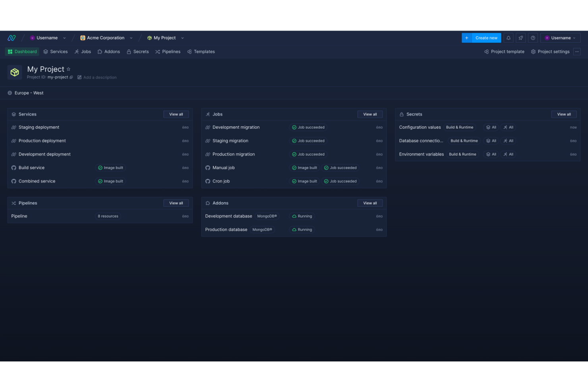The width and height of the screenshot is (588, 392).
Task: Click the GitHub icon for Build service
Action: click(x=14, y=168)
